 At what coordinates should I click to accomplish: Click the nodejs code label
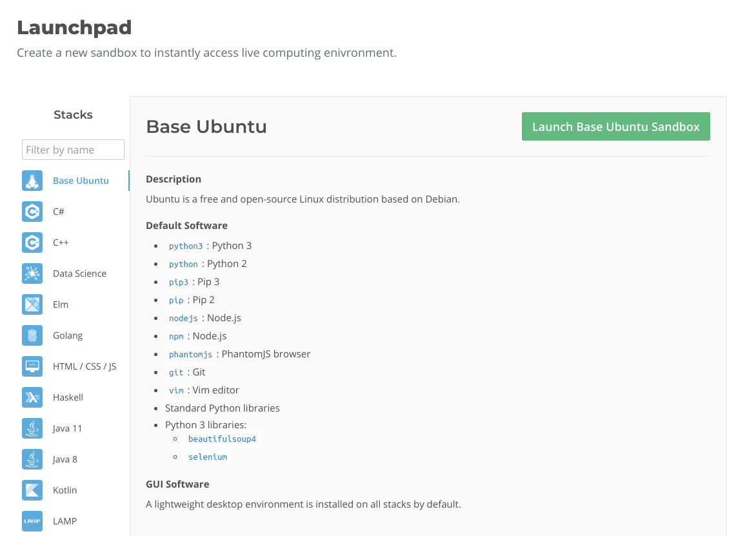[x=183, y=318]
